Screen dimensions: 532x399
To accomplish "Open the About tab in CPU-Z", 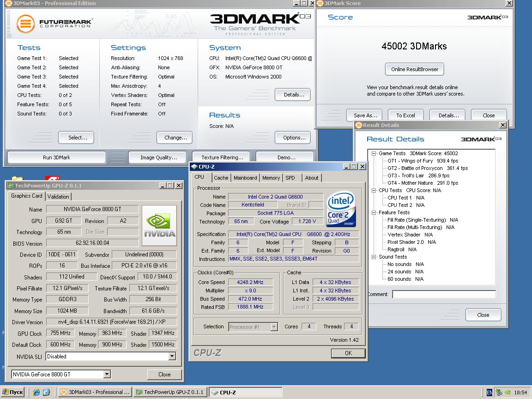I will coord(311,178).
